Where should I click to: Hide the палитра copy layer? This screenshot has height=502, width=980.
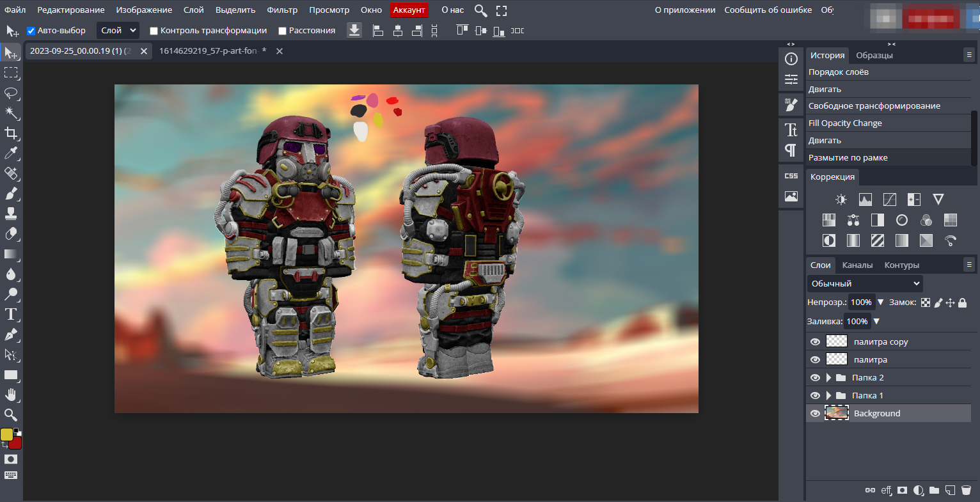pyautogui.click(x=815, y=342)
